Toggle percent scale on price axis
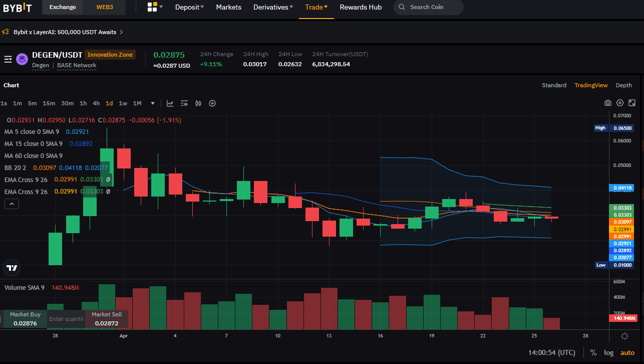This screenshot has width=644, height=364. 593,352
